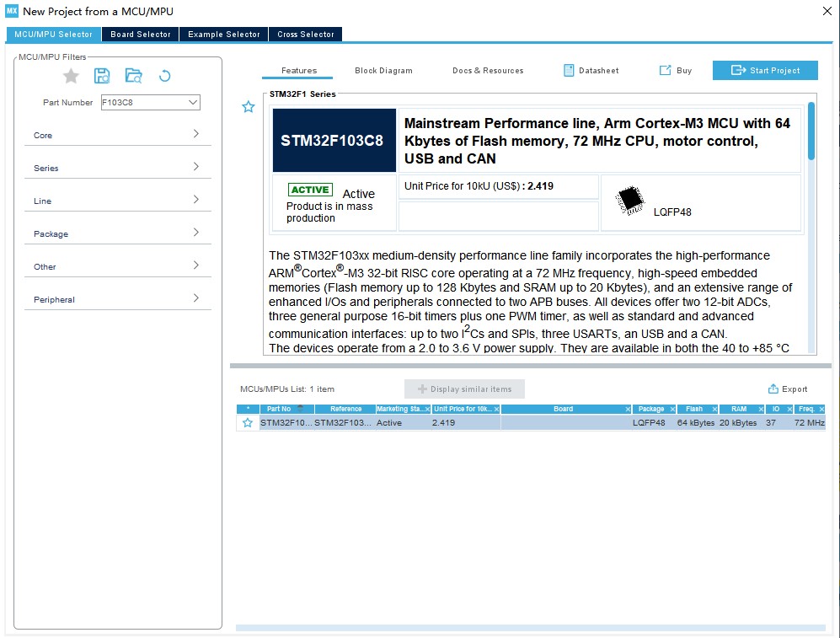Expand the Series filter section
The width and height of the screenshot is (840, 638).
tap(118, 168)
